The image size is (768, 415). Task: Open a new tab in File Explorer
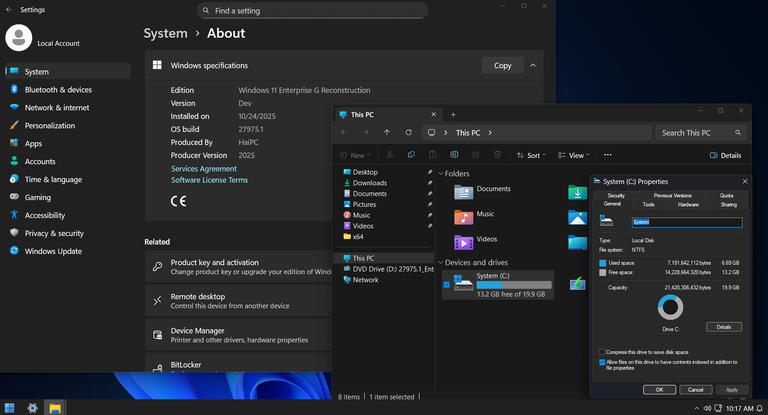[453, 115]
